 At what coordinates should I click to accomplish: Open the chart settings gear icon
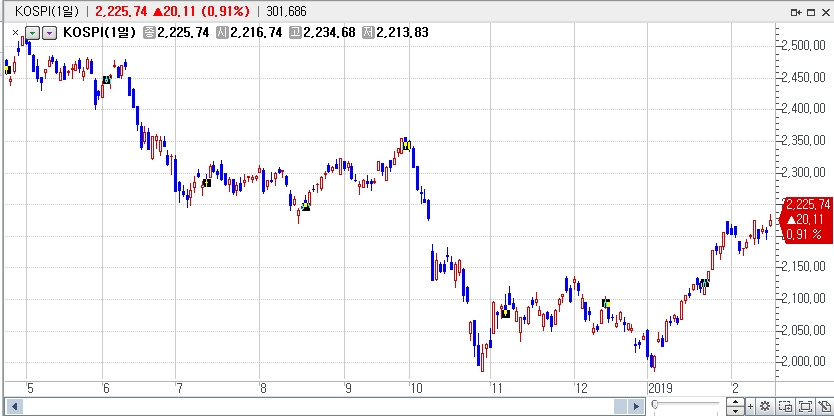point(765,406)
